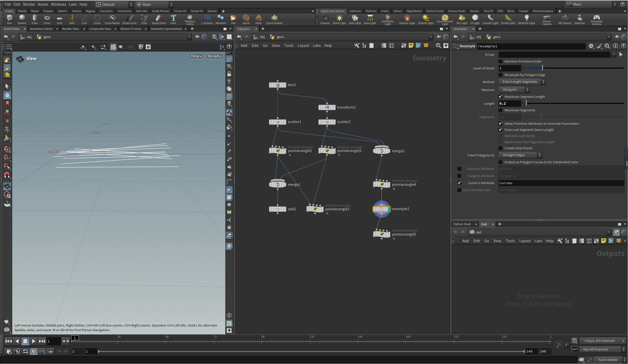
Task: Disable the Curve U Attribute checkbox
Action: pyautogui.click(x=459, y=183)
